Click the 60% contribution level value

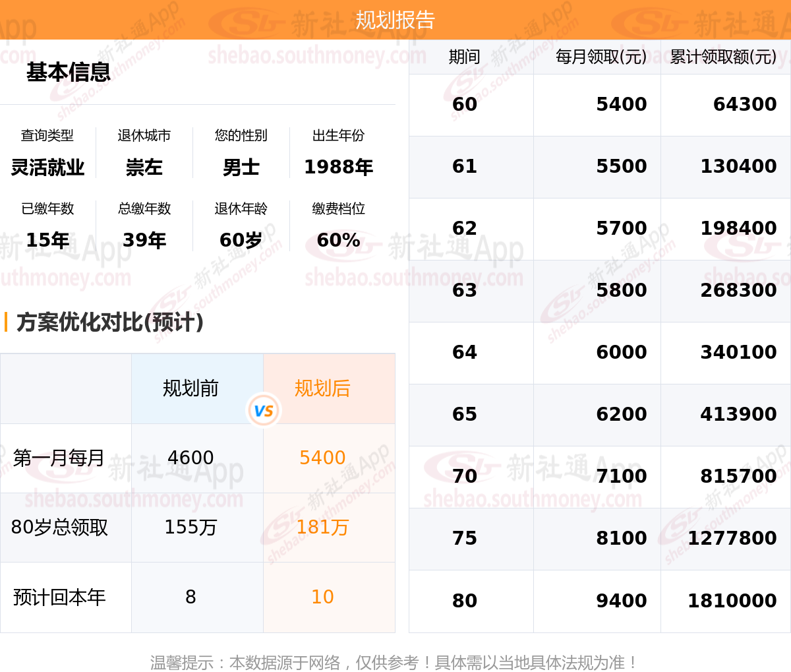tap(338, 240)
